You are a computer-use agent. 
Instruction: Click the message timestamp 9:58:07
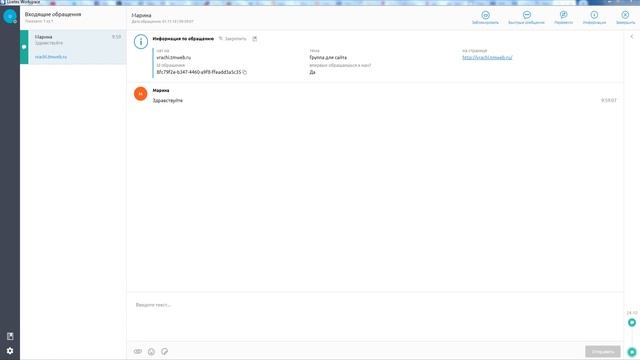click(609, 100)
